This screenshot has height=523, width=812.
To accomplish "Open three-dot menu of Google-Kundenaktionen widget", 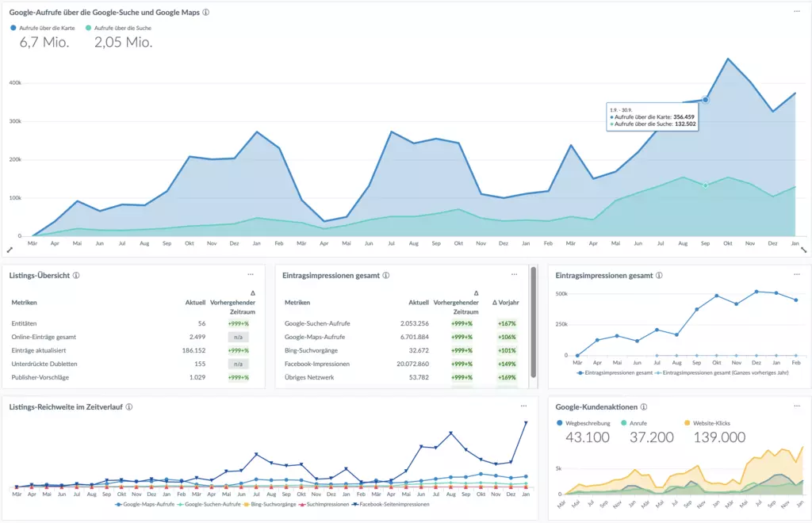I will pos(797,407).
